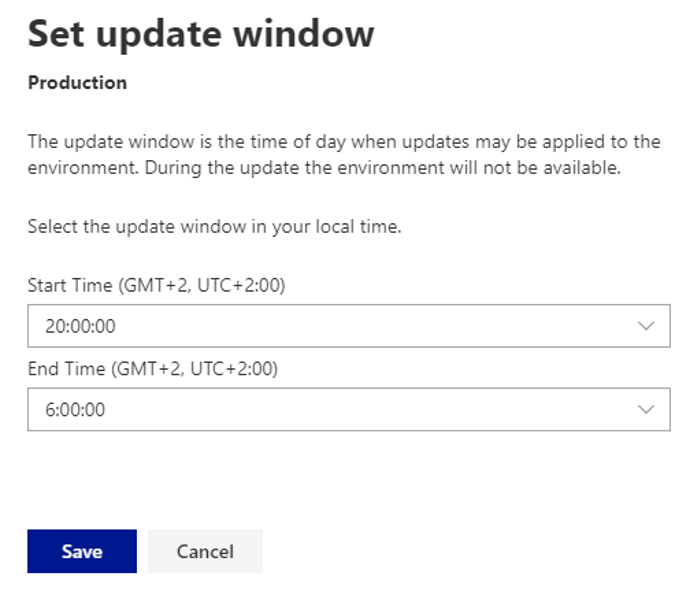Click the 'End Time' field label

pyautogui.click(x=65, y=369)
